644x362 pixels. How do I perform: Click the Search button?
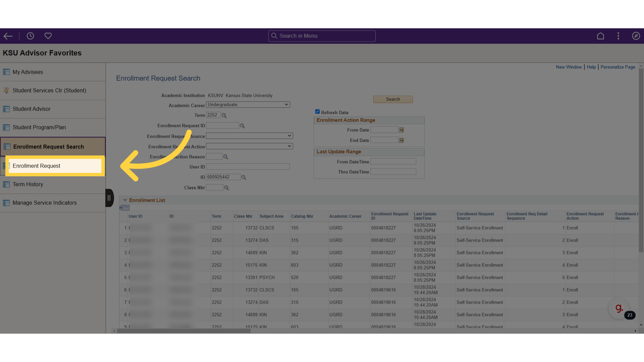tap(393, 99)
